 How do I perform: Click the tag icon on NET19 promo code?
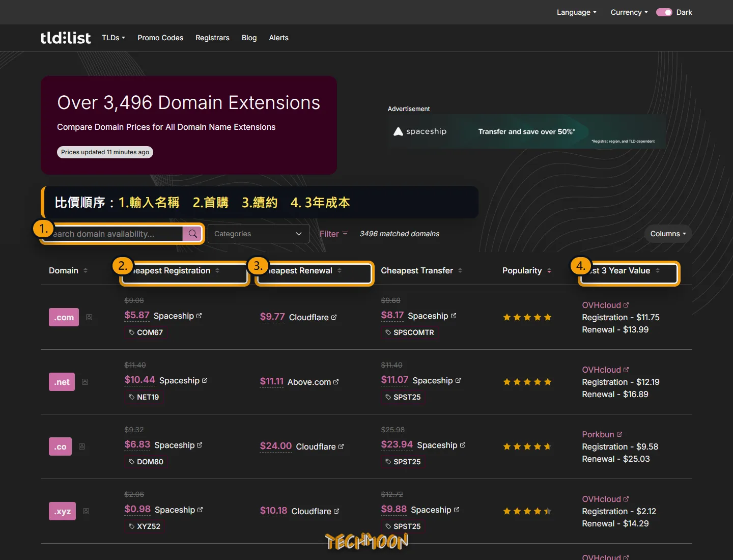[132, 397]
